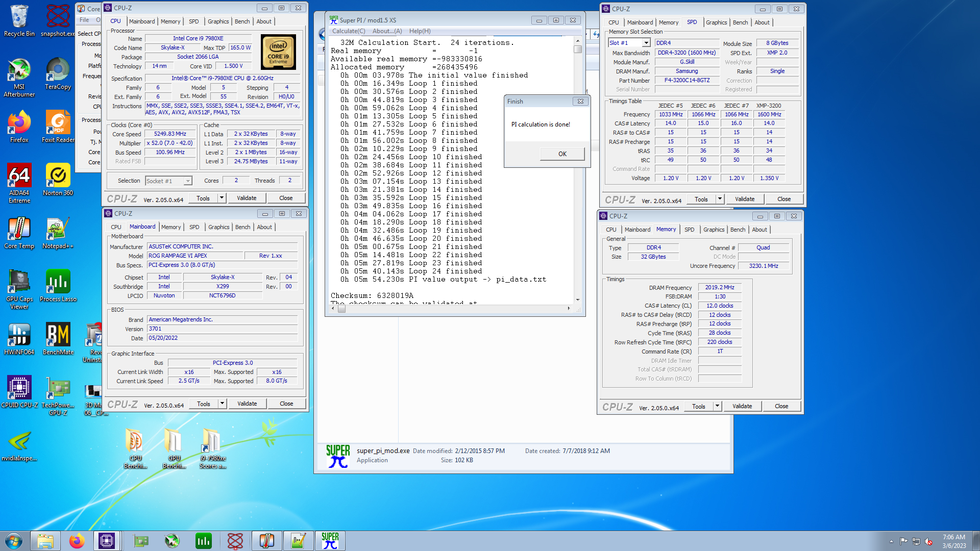Open Process Lasso taskbar icon
Viewport: 980px width, 551px height.
(204, 541)
